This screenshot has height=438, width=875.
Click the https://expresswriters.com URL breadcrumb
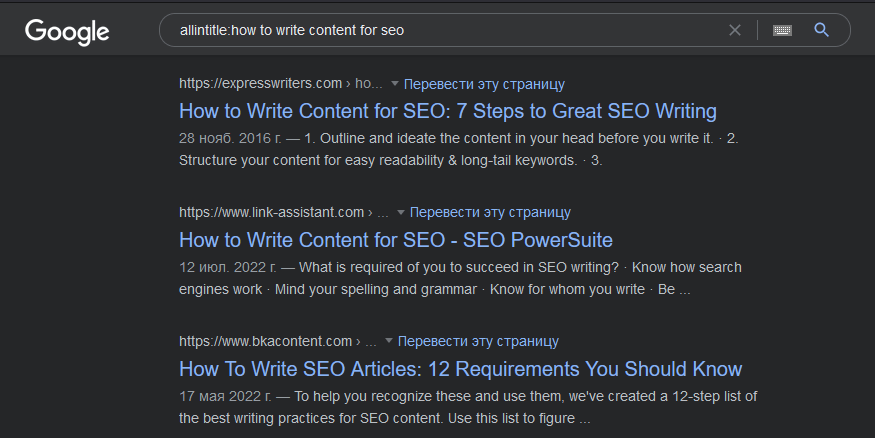(x=281, y=84)
